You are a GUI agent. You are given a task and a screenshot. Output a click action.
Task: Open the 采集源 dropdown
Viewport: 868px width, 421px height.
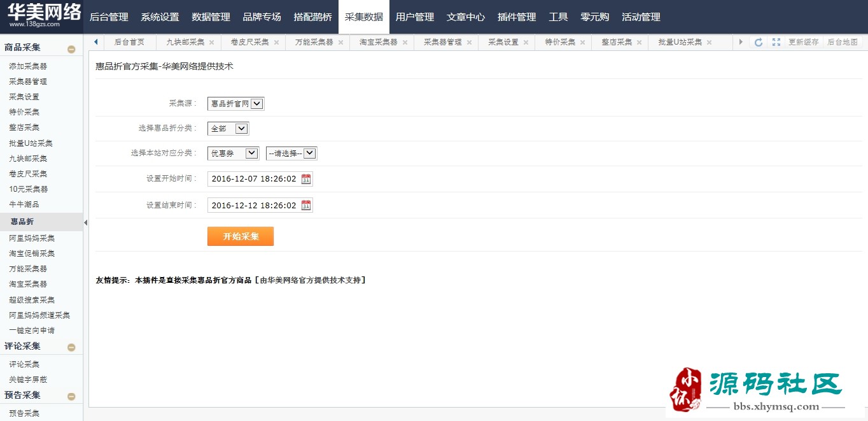pyautogui.click(x=236, y=104)
